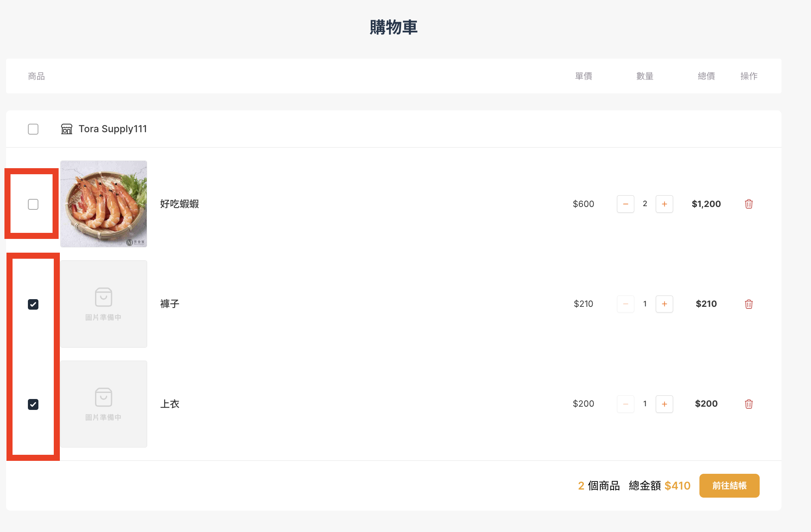
Task: Check the 好吃蝦蝦 selection checkbox
Action: [33, 204]
